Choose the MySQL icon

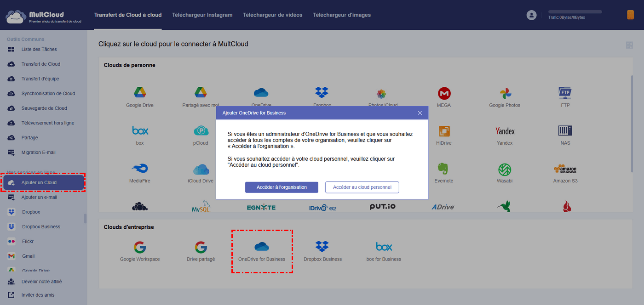click(x=201, y=207)
